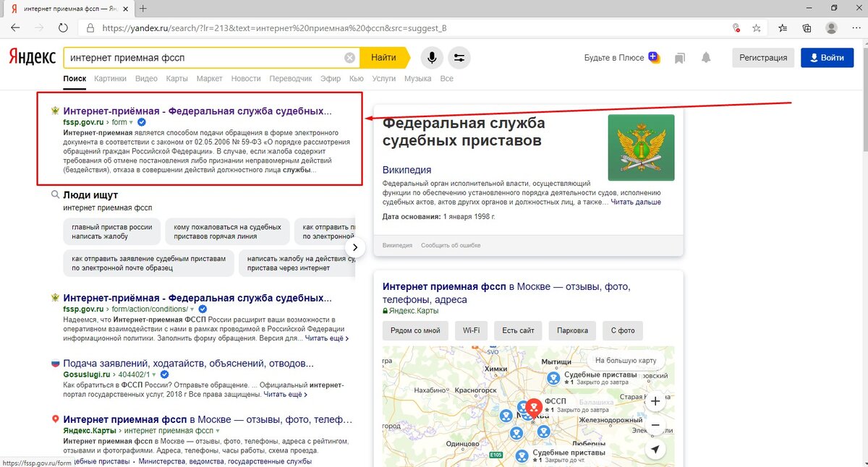Apply the Wi-Fi filter
The height and width of the screenshot is (467, 868).
(471, 330)
